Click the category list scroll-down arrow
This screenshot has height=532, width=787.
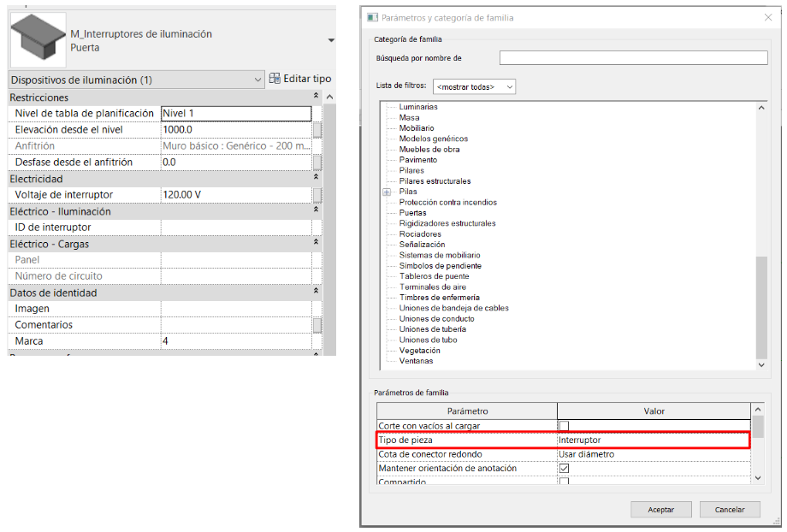(x=761, y=365)
